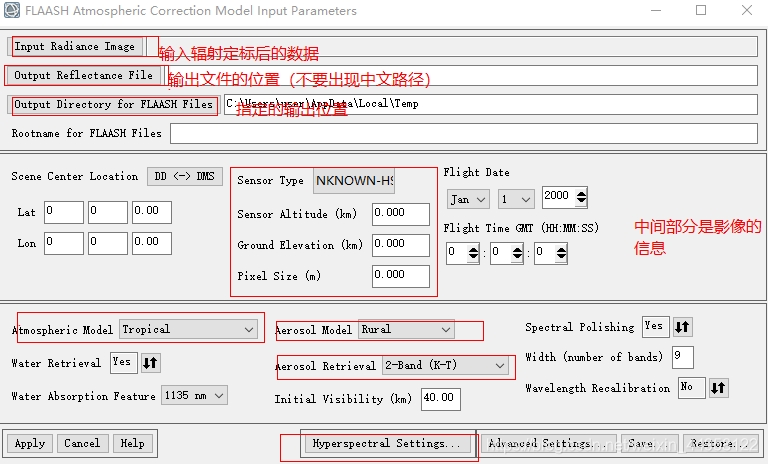Click the Lon degrees input field
This screenshot has height=464, width=768.
point(64,244)
